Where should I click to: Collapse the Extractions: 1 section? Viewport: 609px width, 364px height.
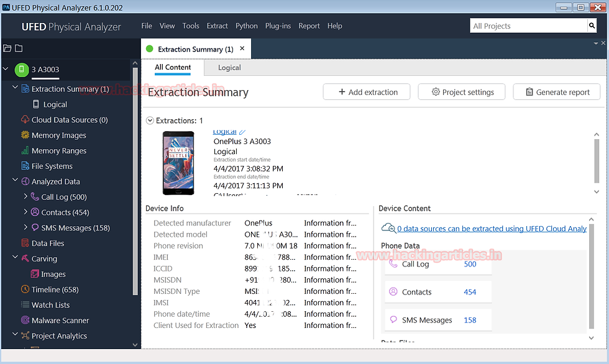tap(150, 121)
